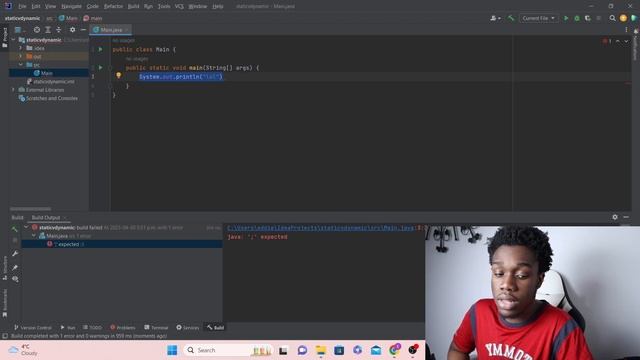Open the Navigate menu
The image size is (640, 360).
(71, 6)
